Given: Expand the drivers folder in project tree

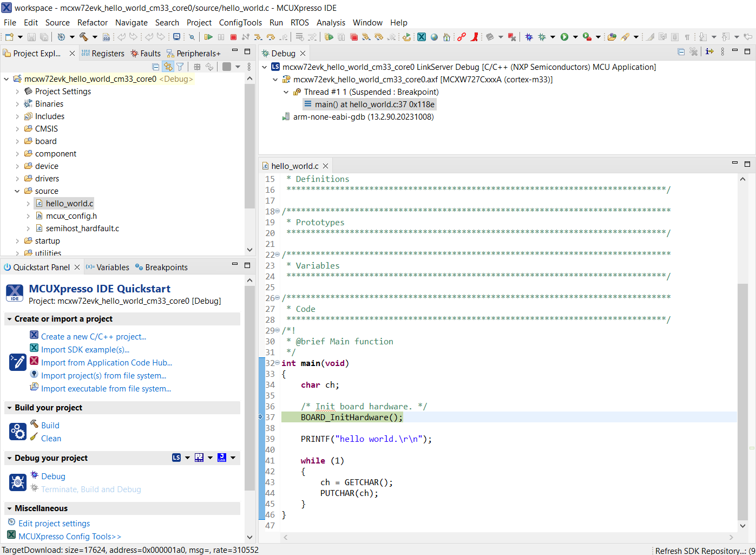Looking at the screenshot, I should [x=17, y=179].
